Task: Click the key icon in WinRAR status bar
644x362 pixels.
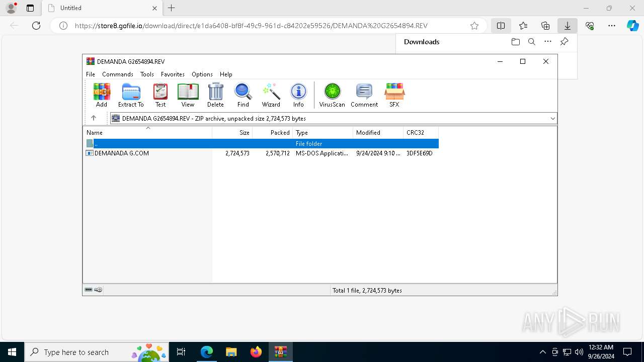Action: click(x=98, y=290)
